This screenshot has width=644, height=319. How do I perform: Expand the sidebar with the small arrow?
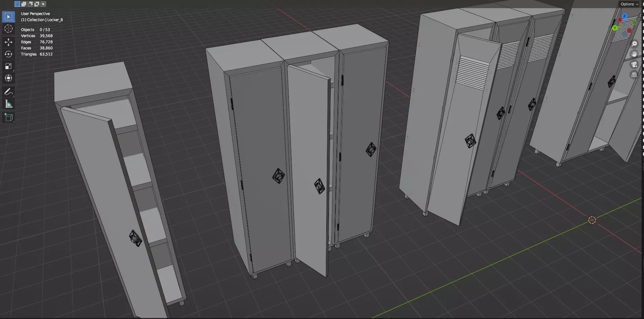point(640,16)
